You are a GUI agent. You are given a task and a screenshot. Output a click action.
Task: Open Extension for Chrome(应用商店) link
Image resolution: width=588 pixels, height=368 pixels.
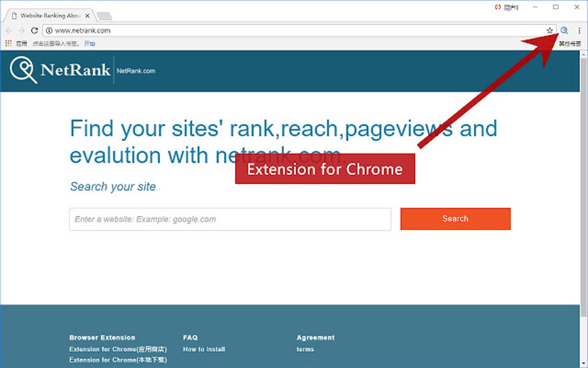tap(118, 349)
